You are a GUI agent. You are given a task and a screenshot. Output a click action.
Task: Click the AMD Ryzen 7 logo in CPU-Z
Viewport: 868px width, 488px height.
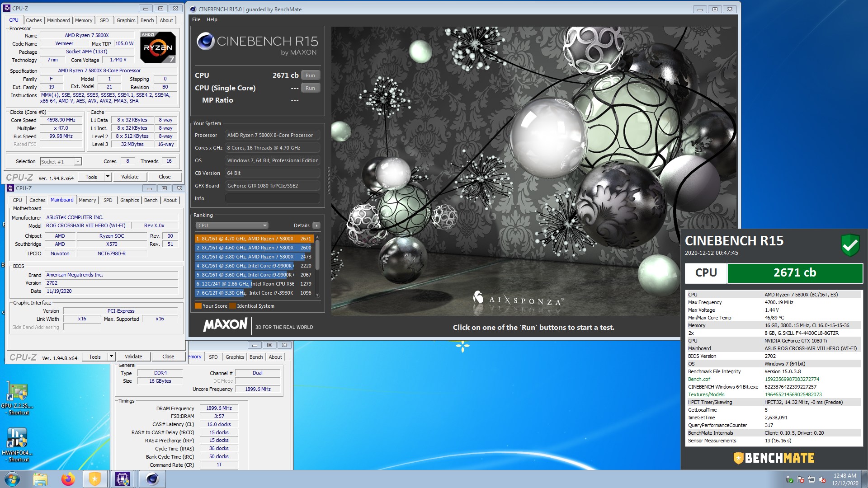tap(158, 47)
